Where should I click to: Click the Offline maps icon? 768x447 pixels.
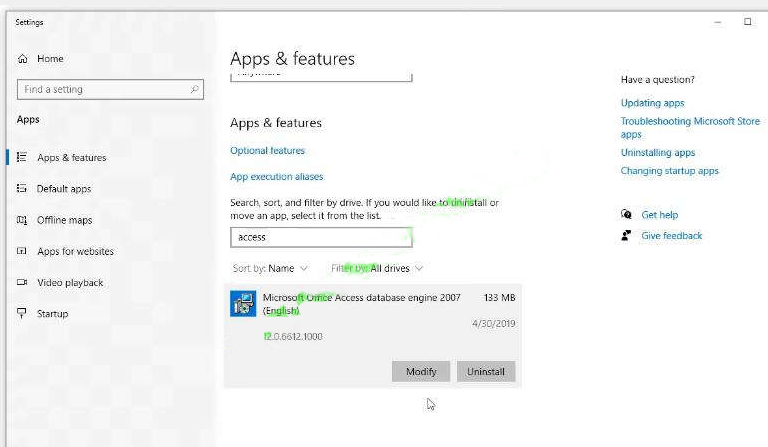click(x=22, y=220)
